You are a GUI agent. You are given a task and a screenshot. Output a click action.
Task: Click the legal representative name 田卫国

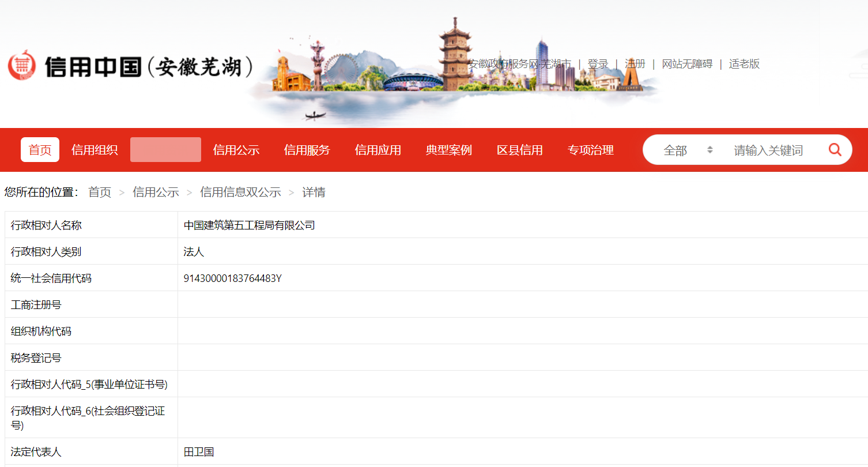[x=199, y=452]
